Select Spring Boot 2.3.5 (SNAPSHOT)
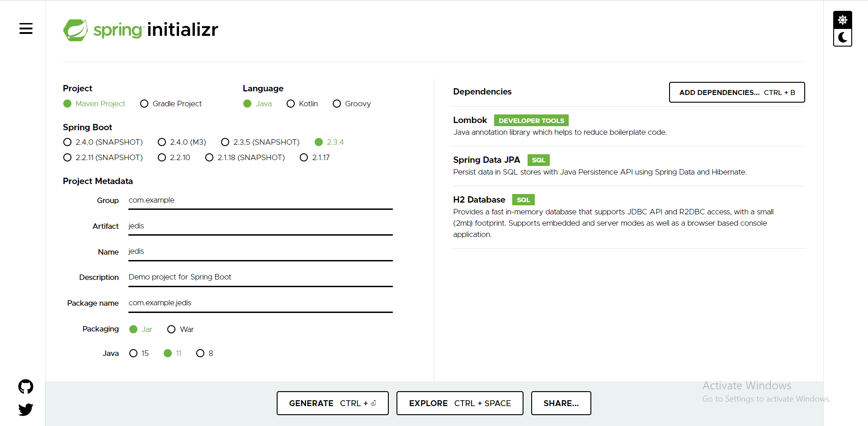Screen dimensions: 868x426 click(x=260, y=142)
